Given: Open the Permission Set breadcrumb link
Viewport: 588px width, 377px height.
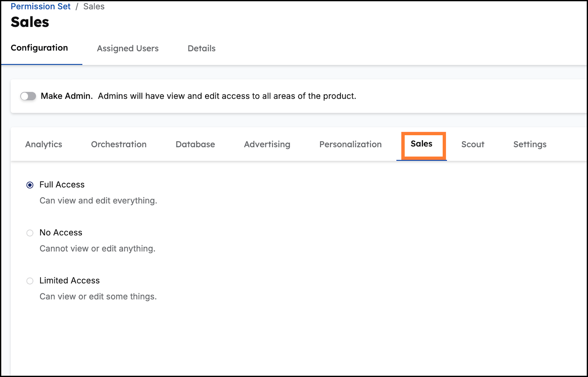Looking at the screenshot, I should 40,7.
